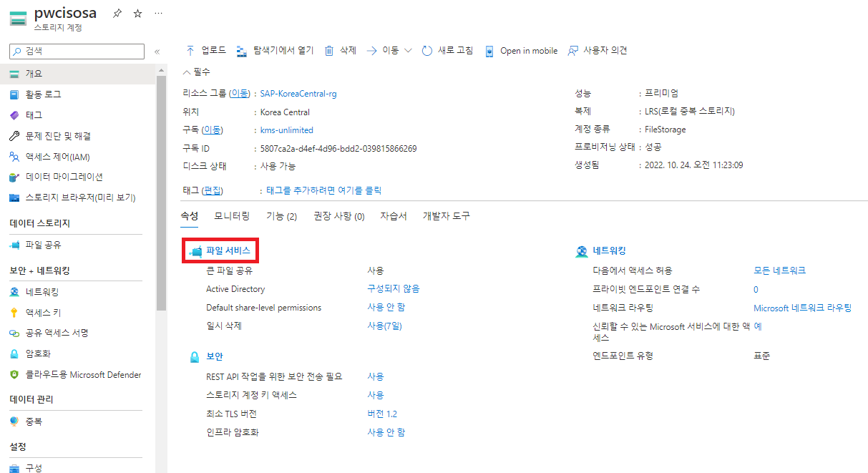The width and height of the screenshot is (868, 473).
Task: Click the 스토리지 브라우저 icon in sidebar
Action: (14, 198)
